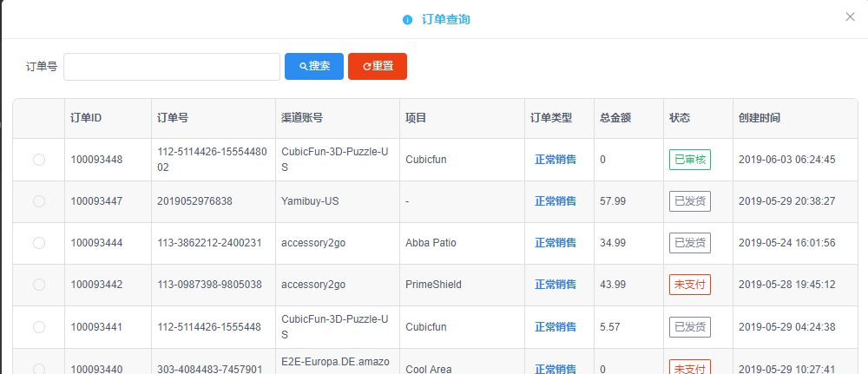The height and width of the screenshot is (374, 868).
Task: Click the 订单ID column header
Action: point(108,118)
